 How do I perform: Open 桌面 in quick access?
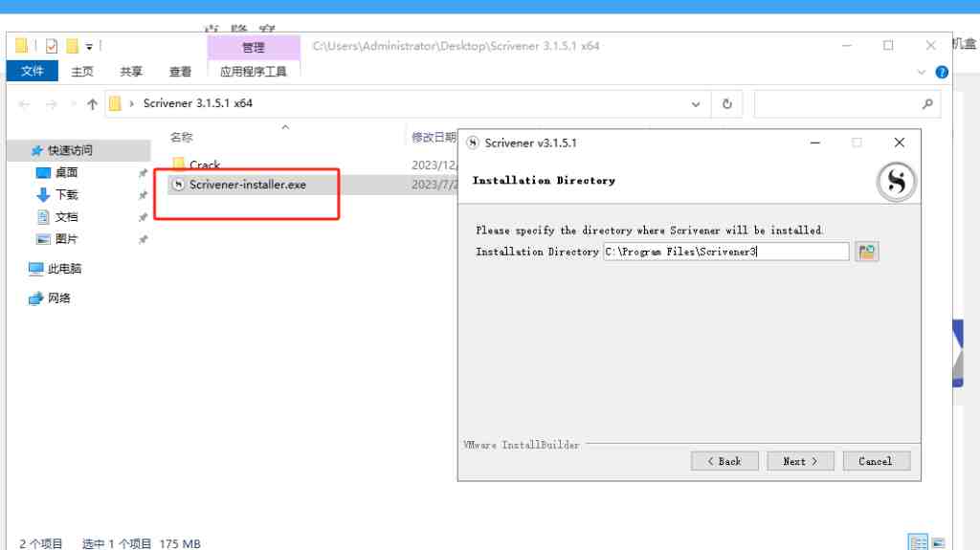click(x=66, y=172)
